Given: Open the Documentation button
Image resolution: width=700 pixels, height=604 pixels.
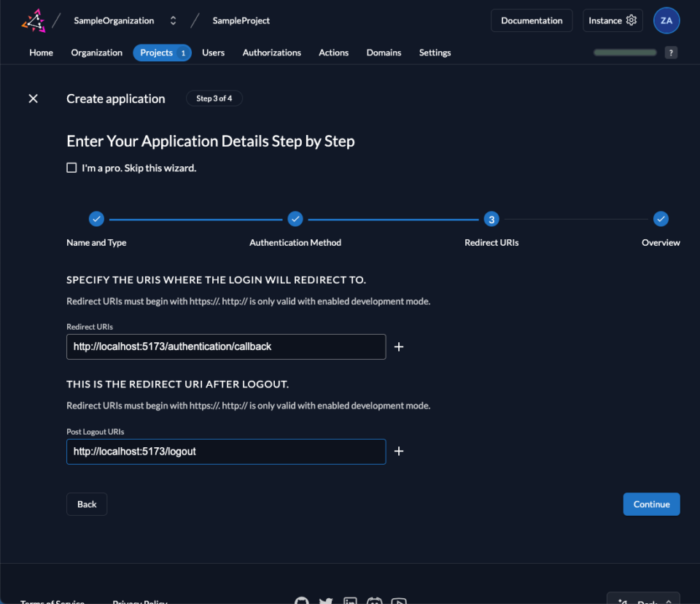Looking at the screenshot, I should [x=532, y=20].
